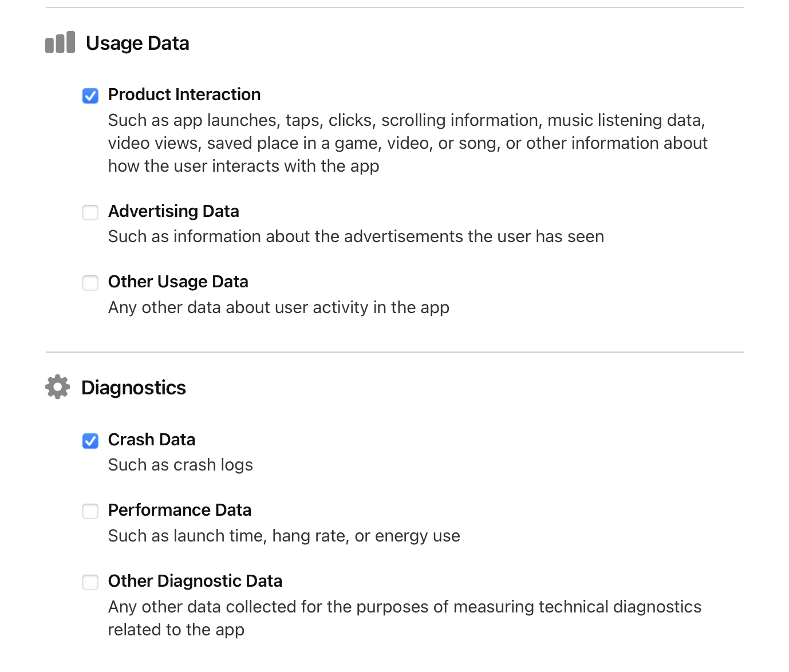Select the Performance Data label
This screenshot has height=672, width=789.
point(179,510)
